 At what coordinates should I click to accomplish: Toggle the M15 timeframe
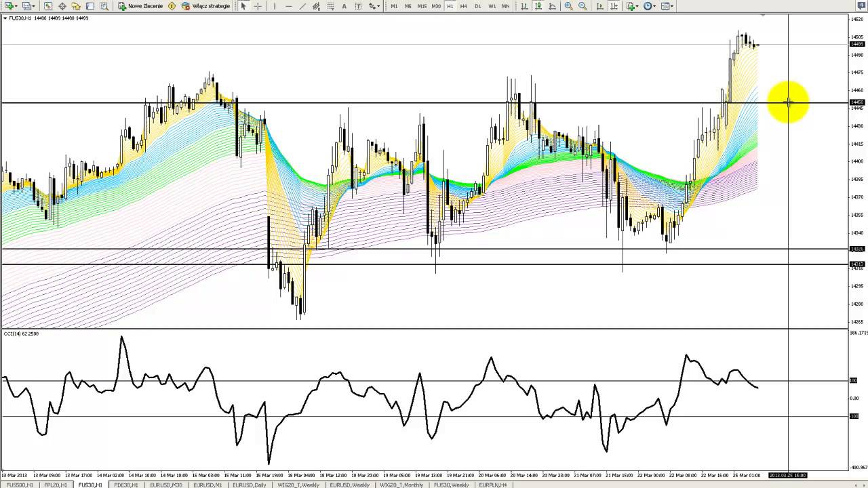click(422, 6)
